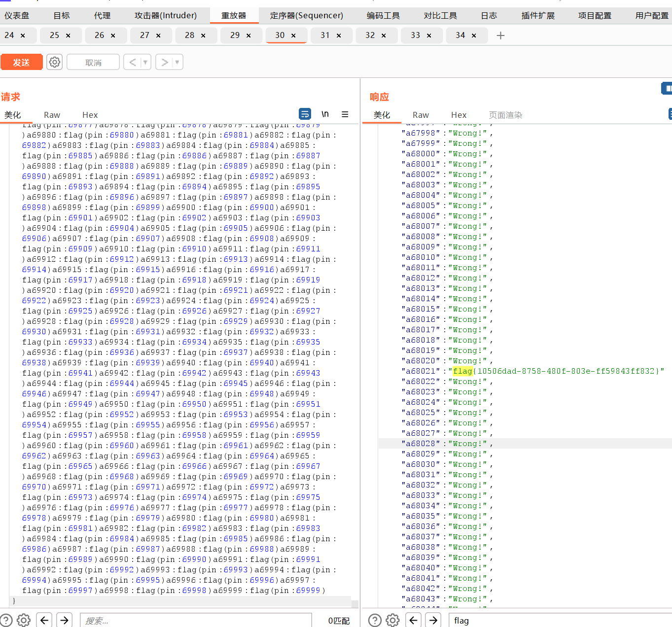This screenshot has height=627, width=672.
Task: Select the request Raw view
Action: tap(52, 115)
